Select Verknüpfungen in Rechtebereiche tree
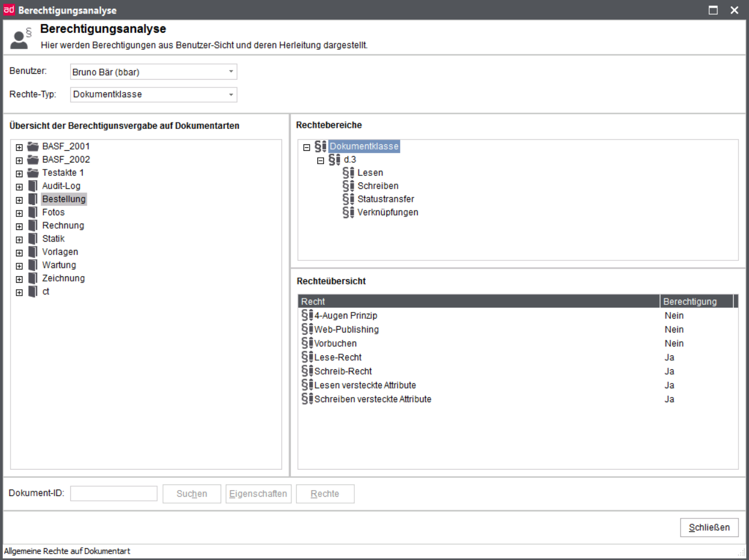The image size is (749, 560). (388, 212)
